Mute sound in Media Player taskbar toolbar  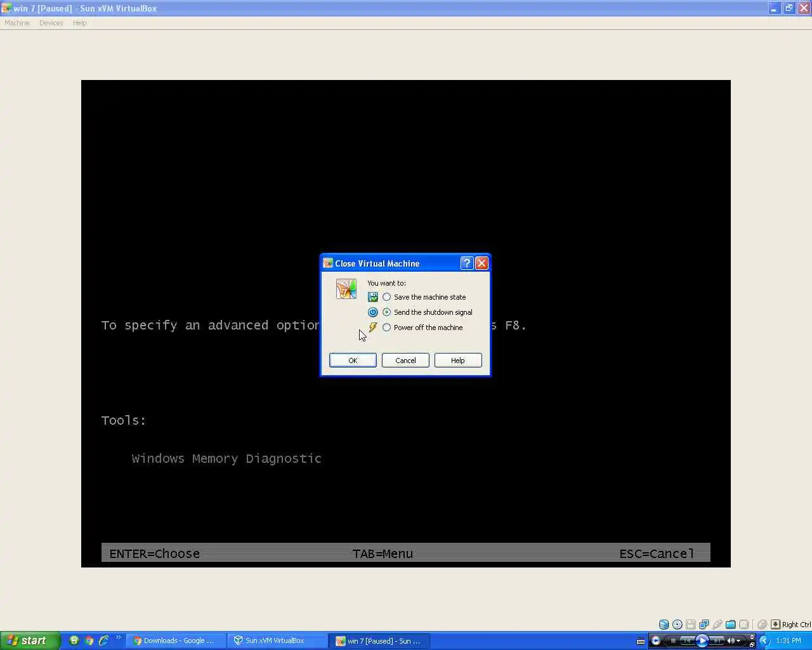[731, 641]
